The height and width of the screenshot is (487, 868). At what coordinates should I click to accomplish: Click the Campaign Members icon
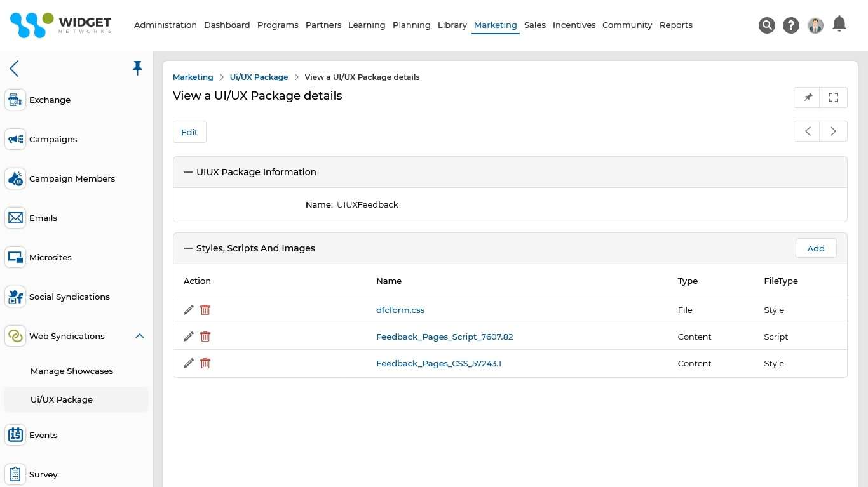coord(15,178)
